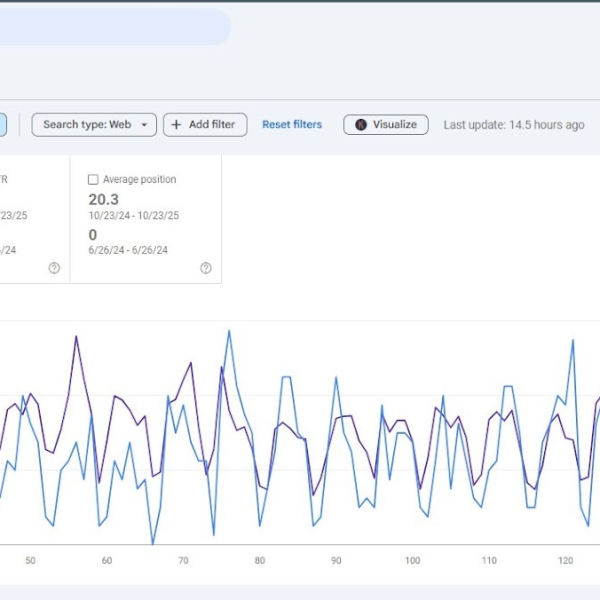
Task: Click the light blue line peak near day 76
Action: 229,330
